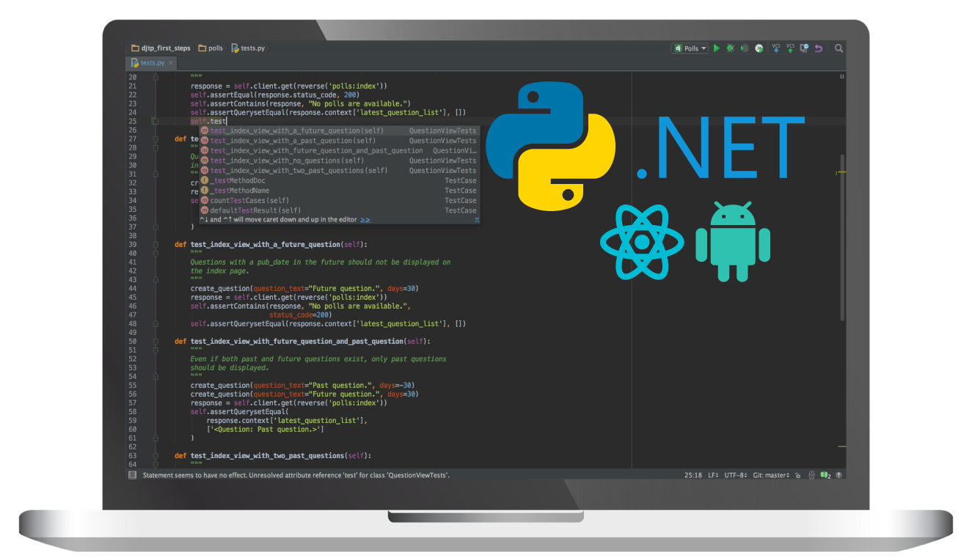Image resolution: width=972 pixels, height=560 pixels.
Task: Click the round exclamation icon in status bar
Action: [x=839, y=475]
